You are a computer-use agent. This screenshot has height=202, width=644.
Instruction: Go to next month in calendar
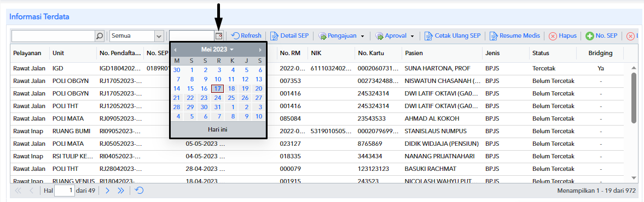(x=260, y=50)
